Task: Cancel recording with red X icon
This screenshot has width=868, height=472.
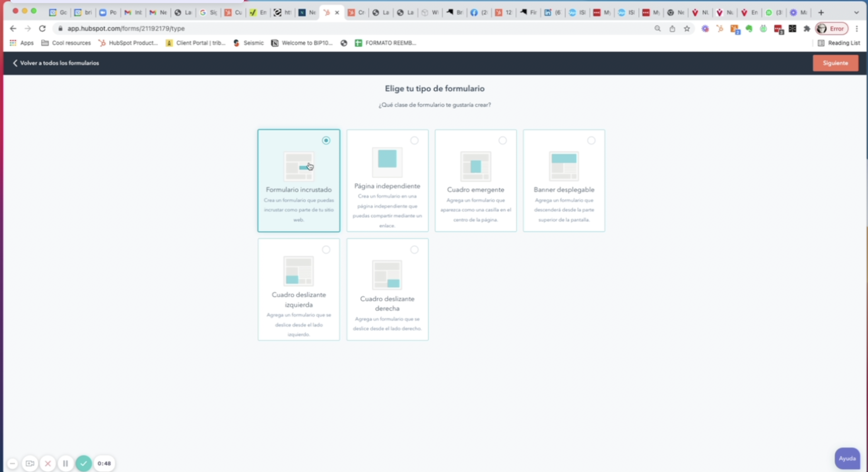Action: pyautogui.click(x=48, y=463)
